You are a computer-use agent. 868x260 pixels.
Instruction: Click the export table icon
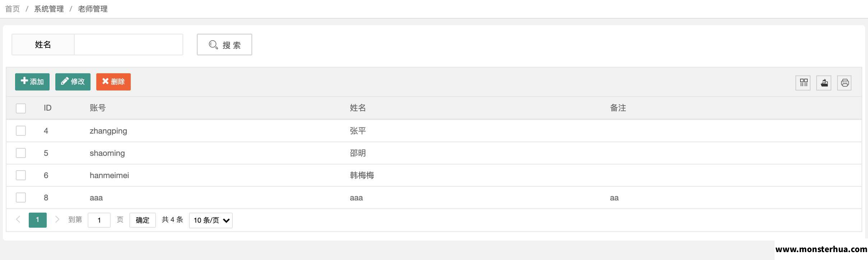point(824,83)
